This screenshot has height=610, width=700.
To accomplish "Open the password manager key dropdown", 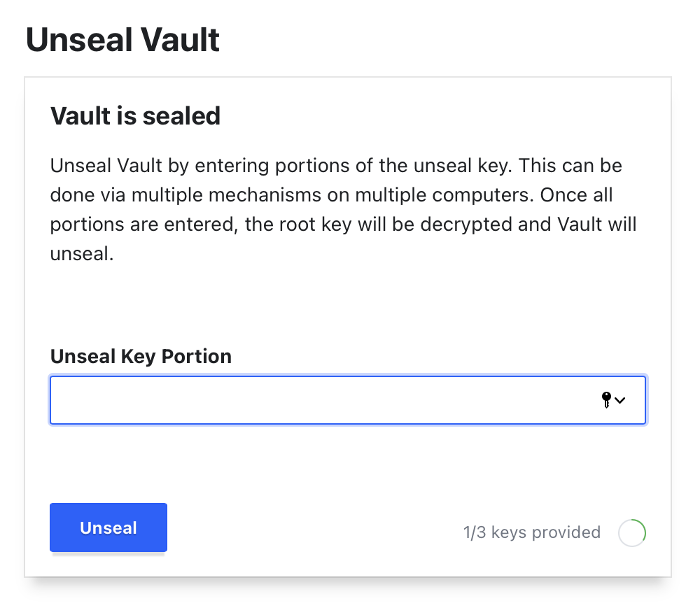I will coord(613,400).
